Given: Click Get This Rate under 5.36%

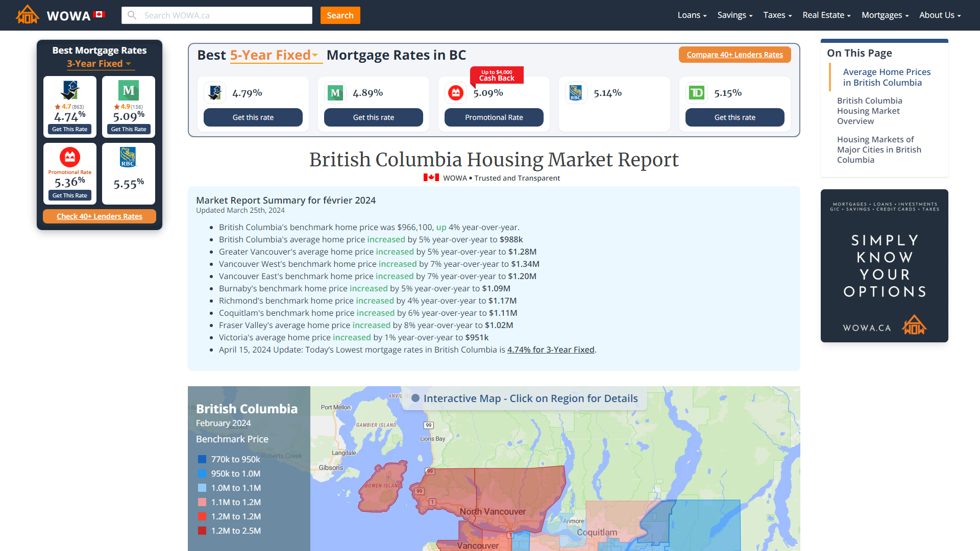Looking at the screenshot, I should pos(70,195).
